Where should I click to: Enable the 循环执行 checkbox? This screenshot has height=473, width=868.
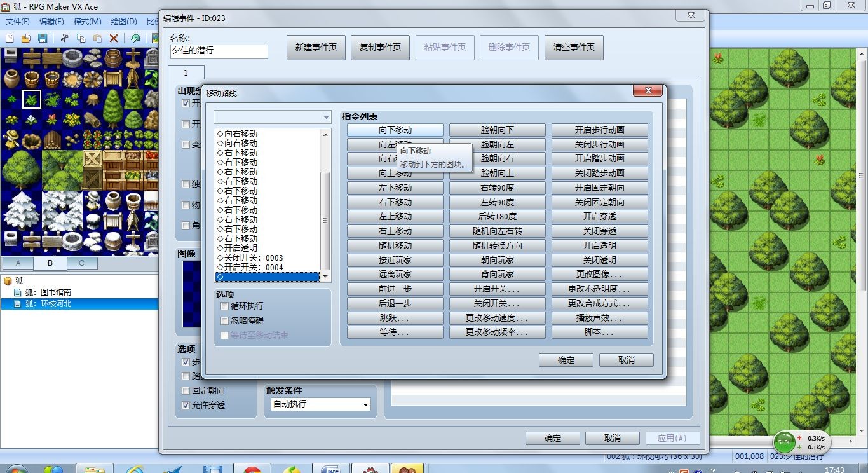tap(224, 306)
